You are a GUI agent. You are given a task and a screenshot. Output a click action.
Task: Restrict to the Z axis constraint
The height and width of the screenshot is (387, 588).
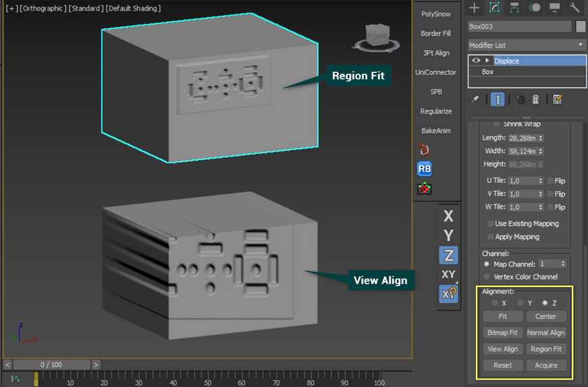(x=448, y=255)
